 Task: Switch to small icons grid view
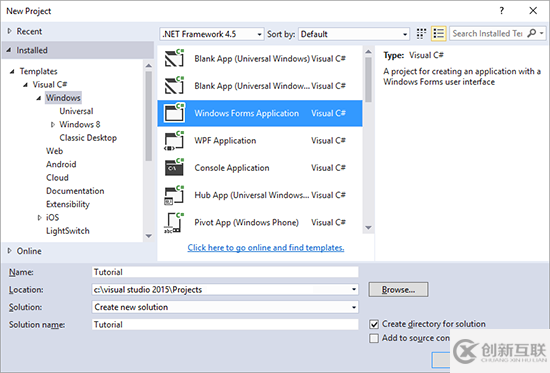coord(421,34)
